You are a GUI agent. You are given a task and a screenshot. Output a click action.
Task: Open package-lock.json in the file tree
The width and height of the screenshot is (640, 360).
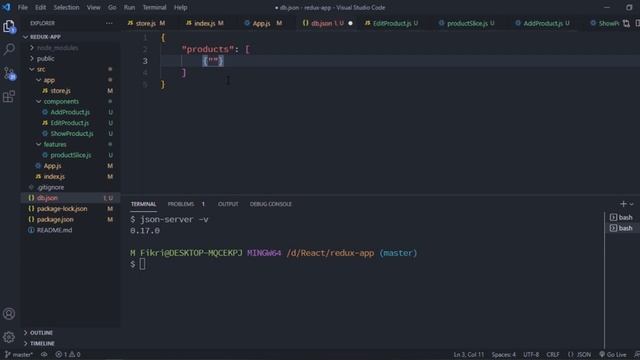click(x=71, y=209)
